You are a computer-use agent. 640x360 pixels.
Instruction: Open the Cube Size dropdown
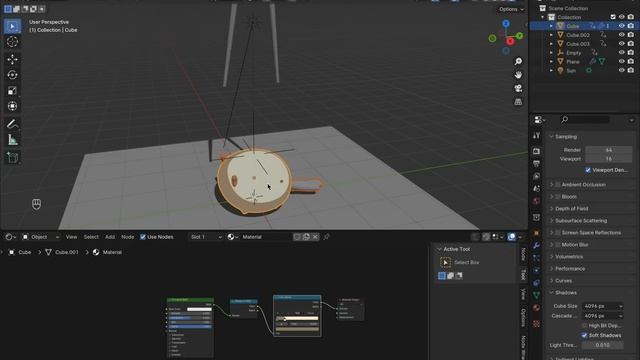pyautogui.click(x=602, y=306)
